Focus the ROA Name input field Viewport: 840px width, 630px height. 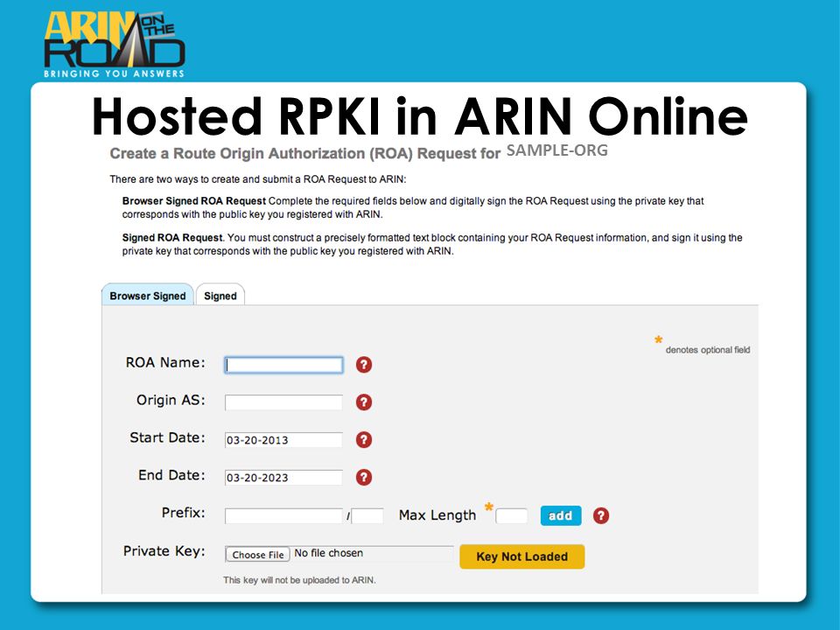(283, 365)
